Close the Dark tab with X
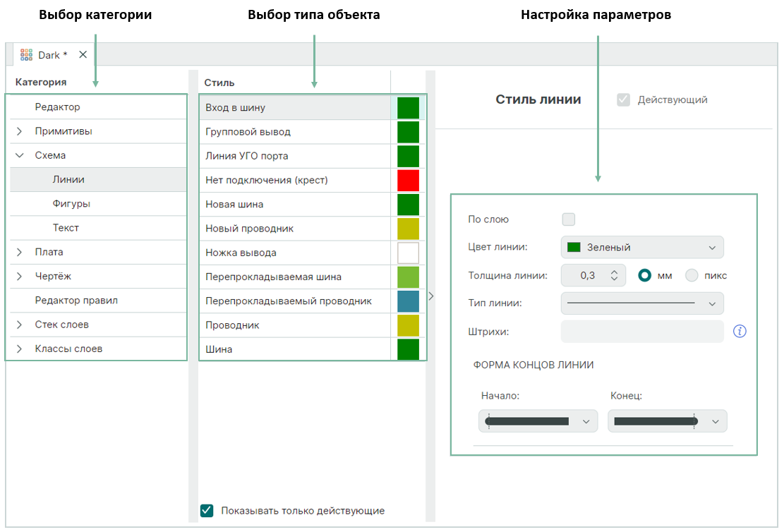Image resolution: width=784 pixels, height=532 pixels. pyautogui.click(x=83, y=54)
